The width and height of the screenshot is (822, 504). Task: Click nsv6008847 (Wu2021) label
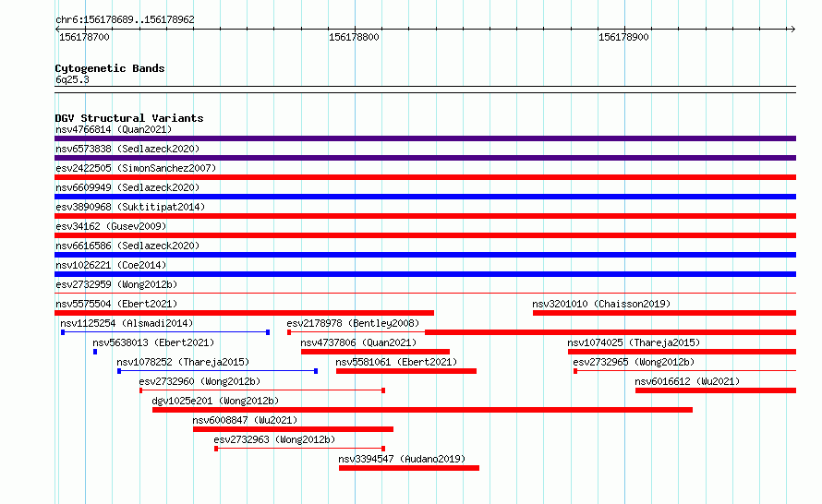tap(245, 420)
